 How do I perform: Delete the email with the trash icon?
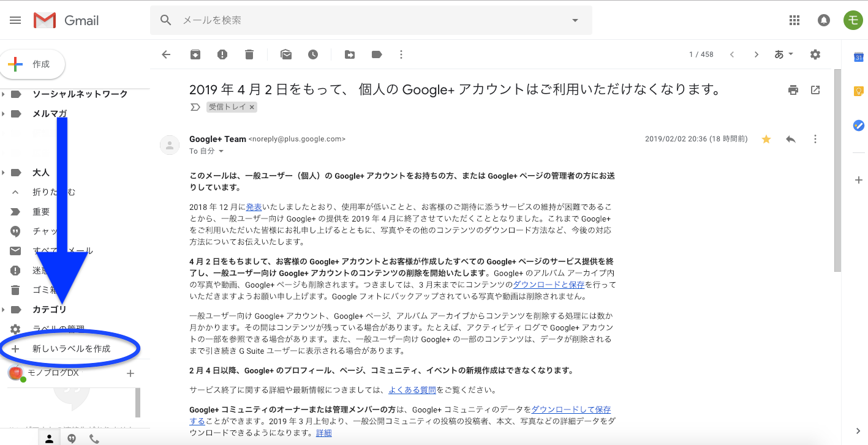[249, 54]
